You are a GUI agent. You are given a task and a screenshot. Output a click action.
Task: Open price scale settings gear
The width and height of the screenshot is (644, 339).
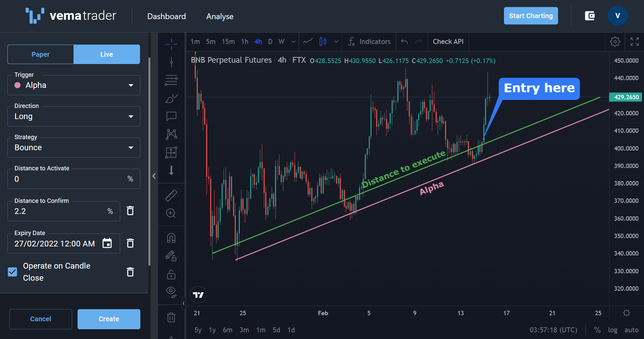627,313
